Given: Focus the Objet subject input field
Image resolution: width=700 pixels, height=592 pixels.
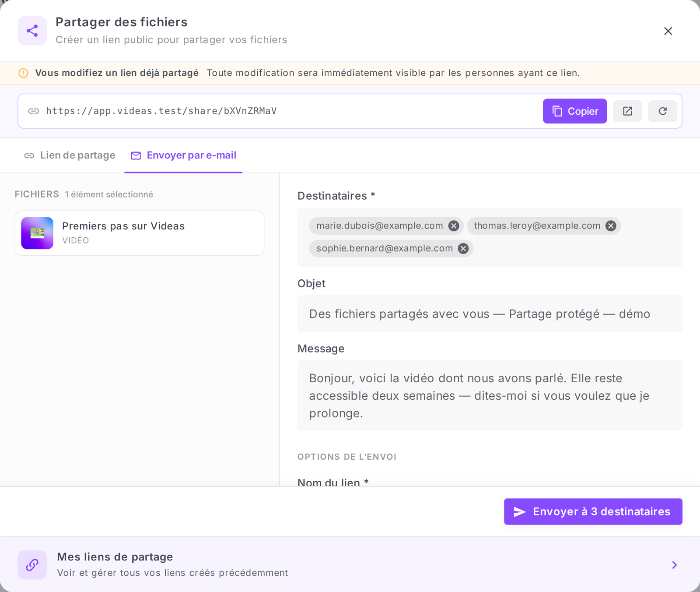Looking at the screenshot, I should [490, 314].
